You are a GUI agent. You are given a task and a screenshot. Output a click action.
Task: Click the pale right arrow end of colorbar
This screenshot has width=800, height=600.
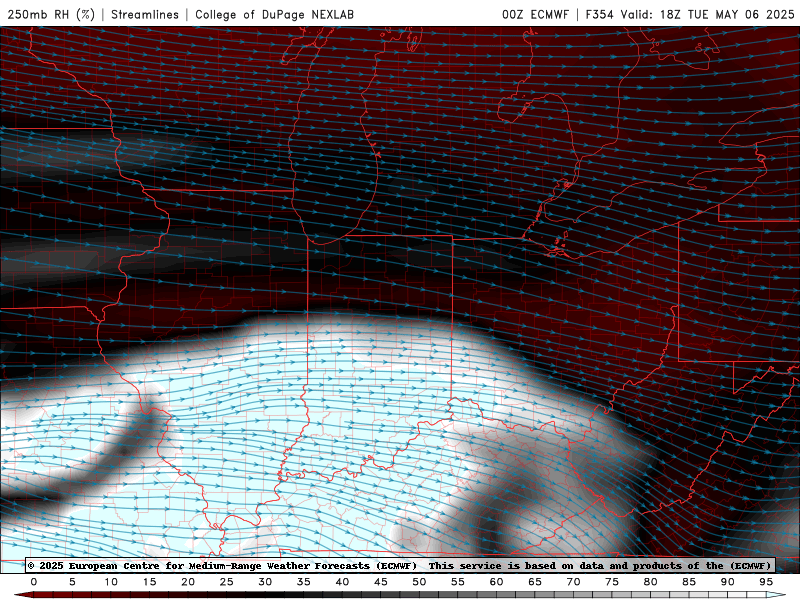coord(776,595)
